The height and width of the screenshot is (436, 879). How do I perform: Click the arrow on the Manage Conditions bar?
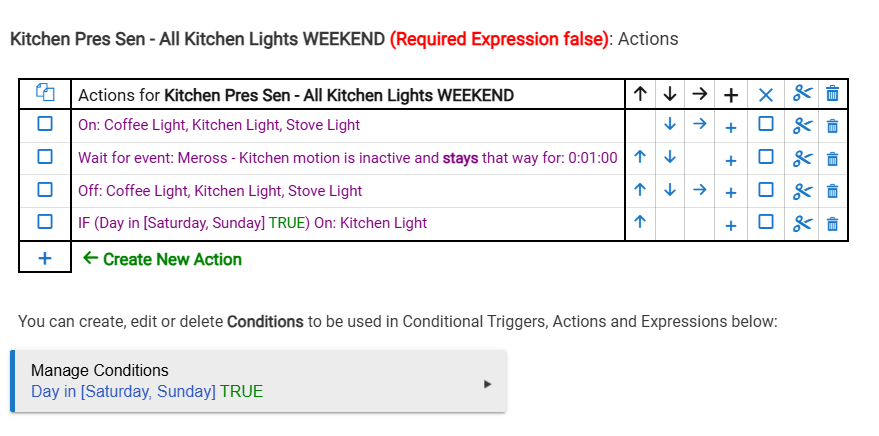(488, 382)
